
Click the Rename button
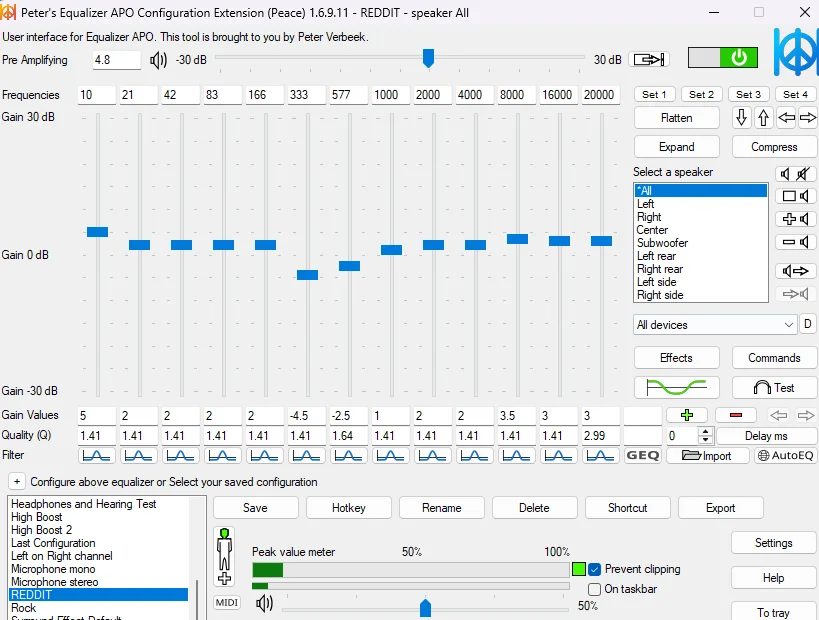(441, 508)
